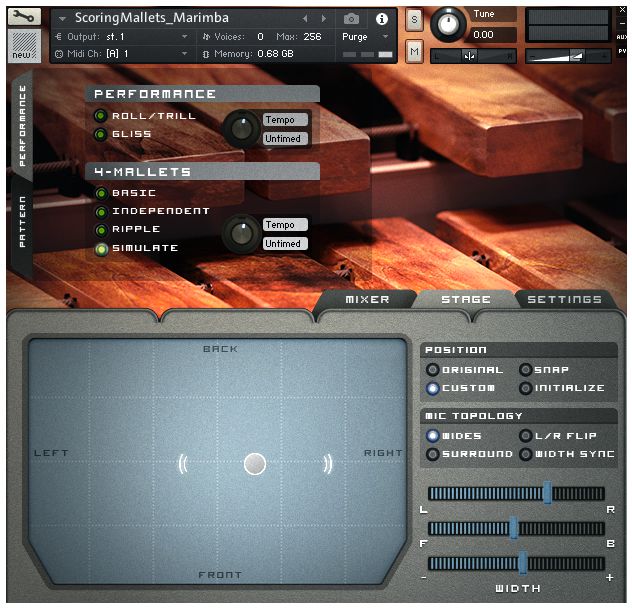Mute the instrument with M button

[x=414, y=51]
